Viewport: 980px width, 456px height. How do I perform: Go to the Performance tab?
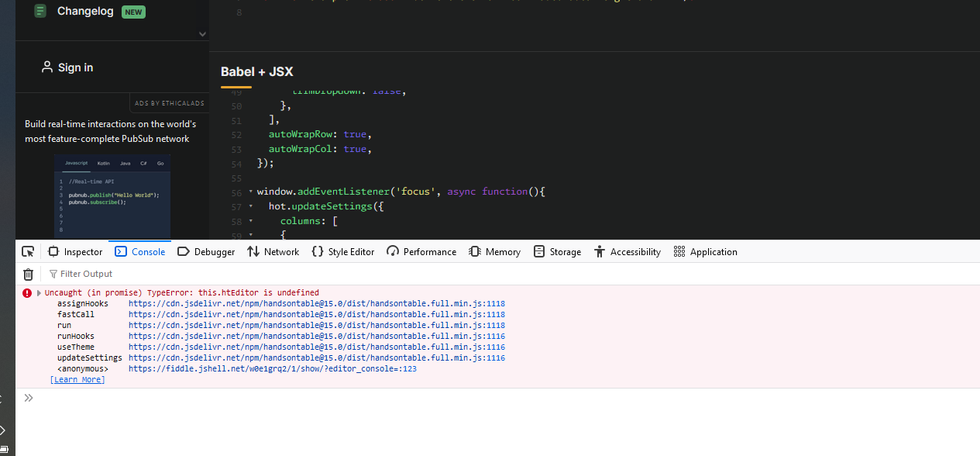(421, 251)
